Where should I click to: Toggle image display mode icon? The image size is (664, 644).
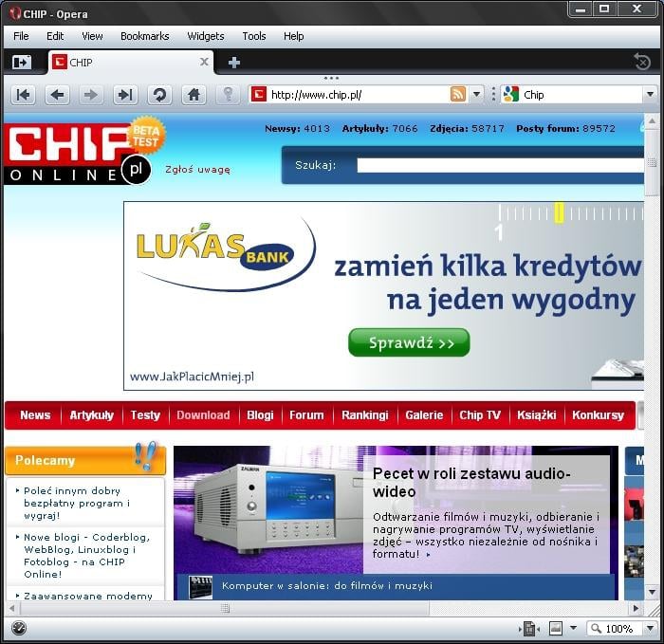point(555,629)
